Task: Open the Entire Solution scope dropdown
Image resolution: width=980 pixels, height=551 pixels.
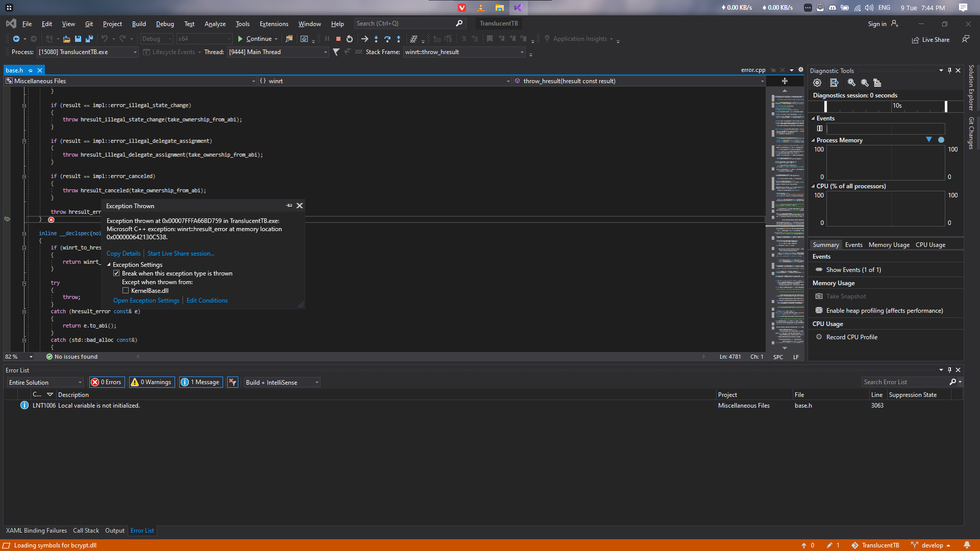Action: [x=45, y=382]
